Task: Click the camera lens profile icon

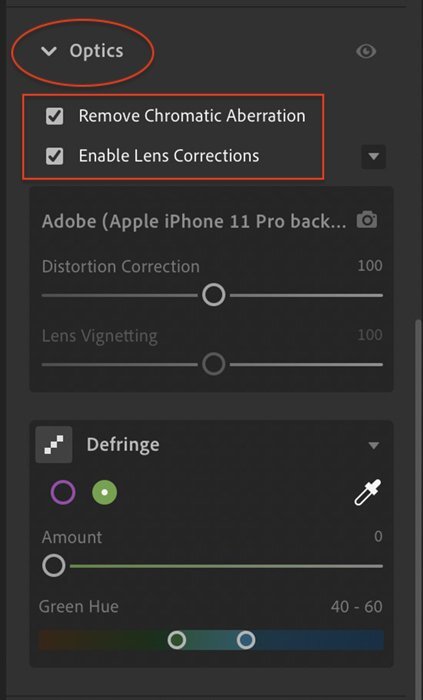Action: (366, 220)
